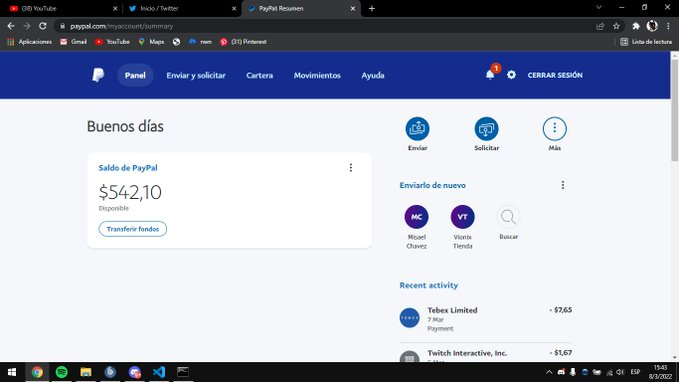Open Chrome three-dot menu
The image size is (679, 382).
[x=668, y=26]
